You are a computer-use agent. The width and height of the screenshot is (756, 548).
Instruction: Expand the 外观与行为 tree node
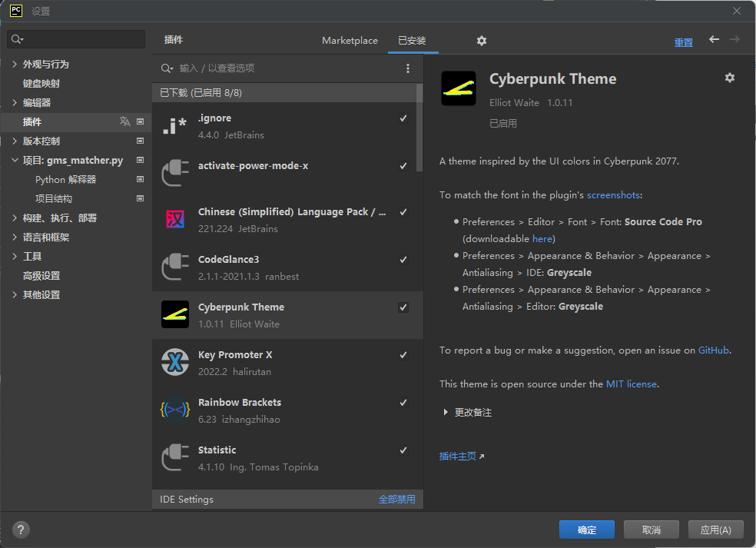[x=15, y=64]
